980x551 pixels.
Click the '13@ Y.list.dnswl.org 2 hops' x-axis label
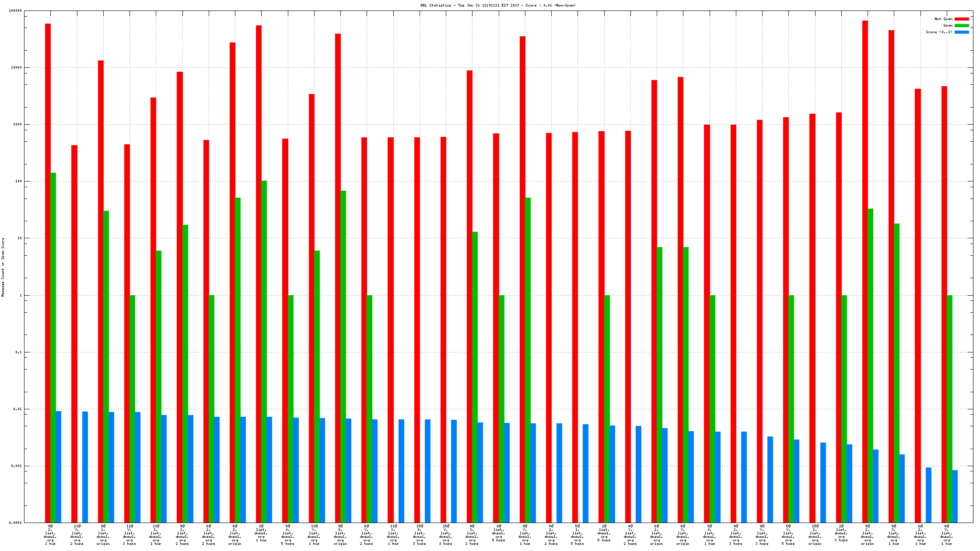(77, 535)
